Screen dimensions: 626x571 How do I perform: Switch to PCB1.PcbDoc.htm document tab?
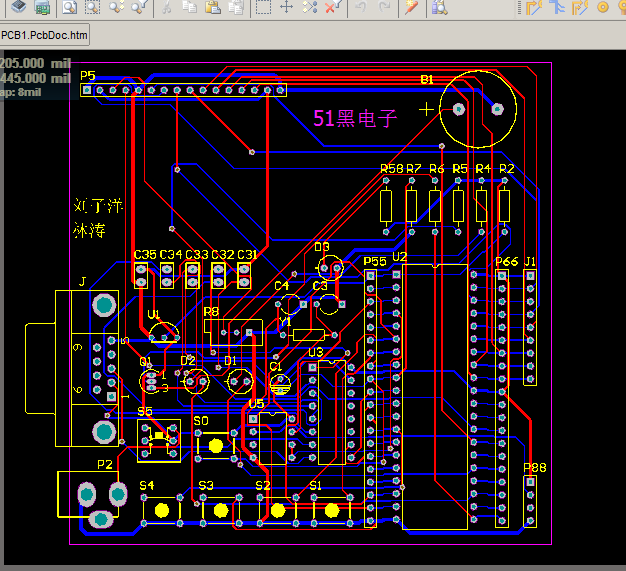point(44,35)
